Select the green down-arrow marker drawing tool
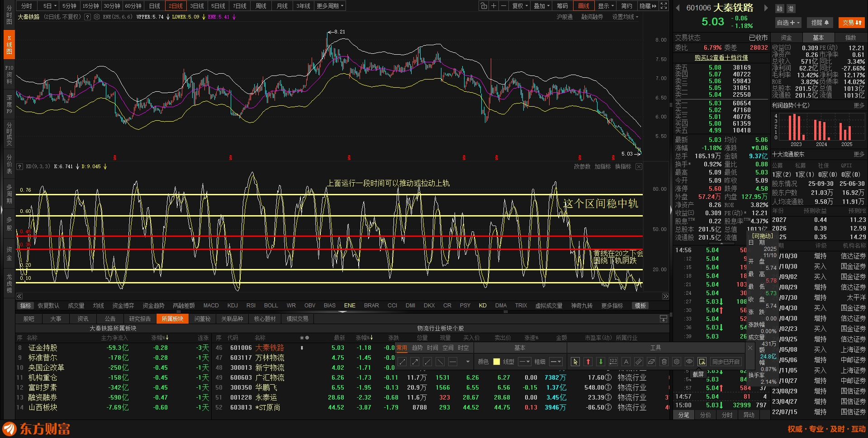This screenshot has height=438, width=868. coord(601,362)
